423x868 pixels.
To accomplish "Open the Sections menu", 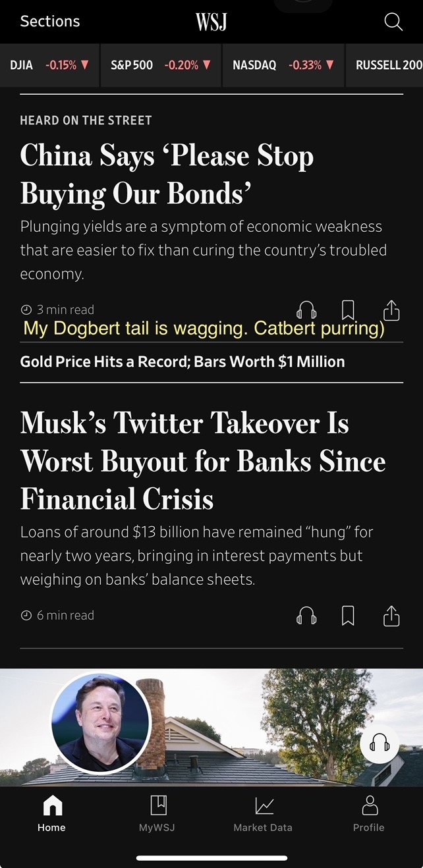I will pyautogui.click(x=50, y=21).
